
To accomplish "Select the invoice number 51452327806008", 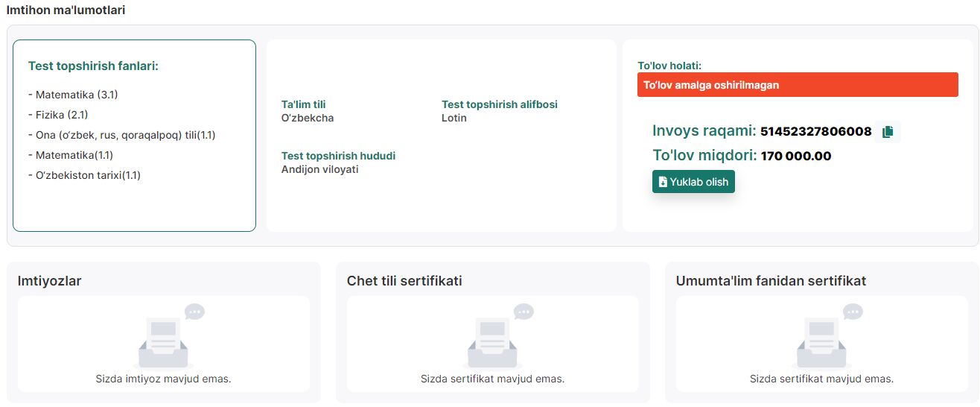I will (815, 132).
